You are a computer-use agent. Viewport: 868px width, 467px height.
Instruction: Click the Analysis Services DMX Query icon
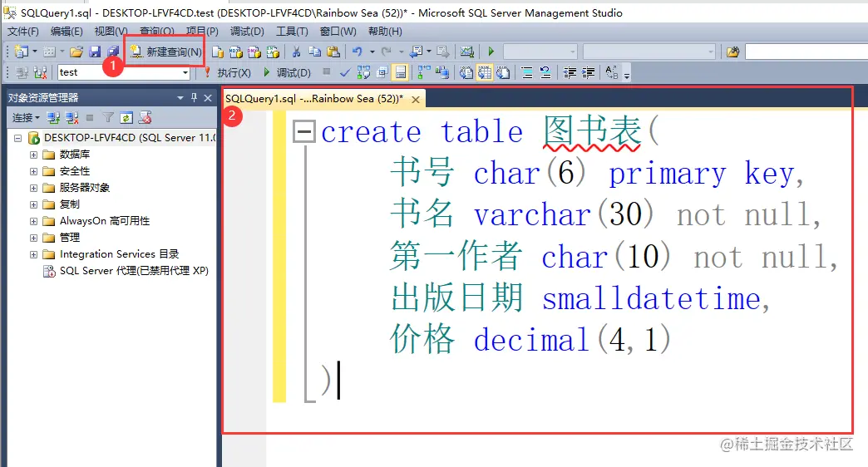pos(254,52)
